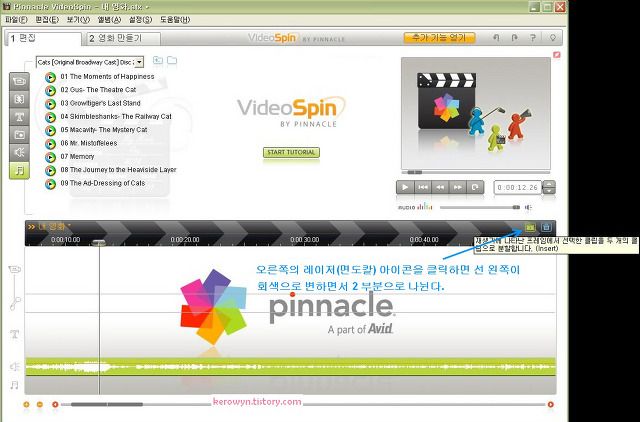Click the timeline scroll right arrow
The height and width of the screenshot is (422, 640).
click(551, 404)
